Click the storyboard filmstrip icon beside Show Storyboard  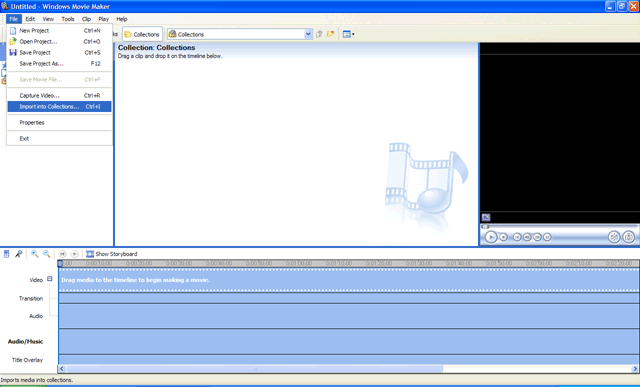point(90,254)
